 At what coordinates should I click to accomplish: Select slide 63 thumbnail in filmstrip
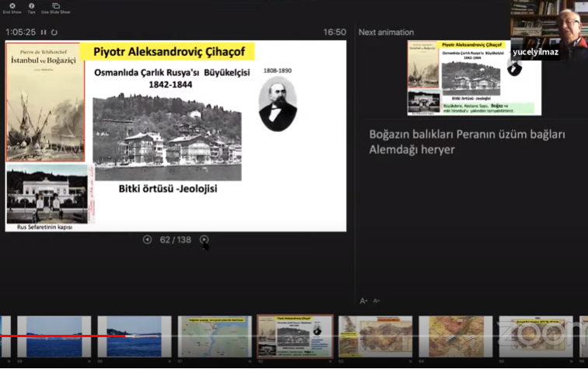tap(376, 336)
